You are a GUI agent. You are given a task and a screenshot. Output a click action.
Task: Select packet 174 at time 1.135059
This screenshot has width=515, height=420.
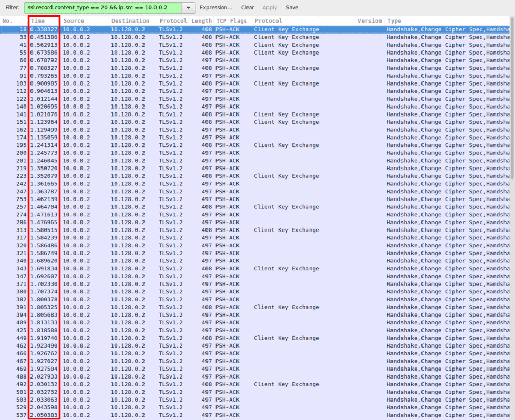coord(255,138)
